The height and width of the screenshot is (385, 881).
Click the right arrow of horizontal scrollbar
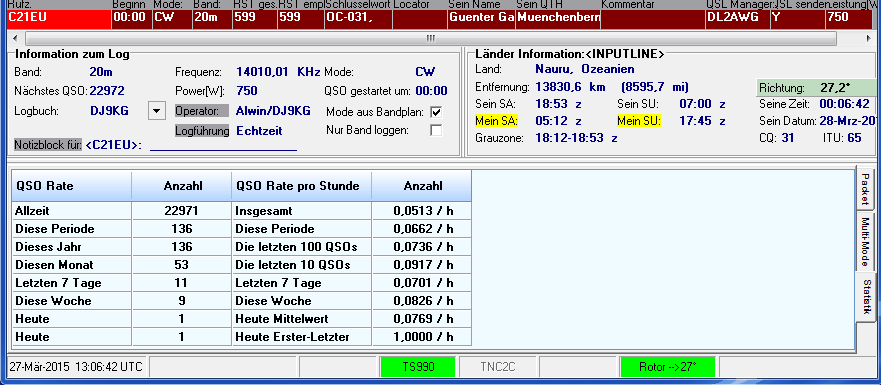pos(869,38)
